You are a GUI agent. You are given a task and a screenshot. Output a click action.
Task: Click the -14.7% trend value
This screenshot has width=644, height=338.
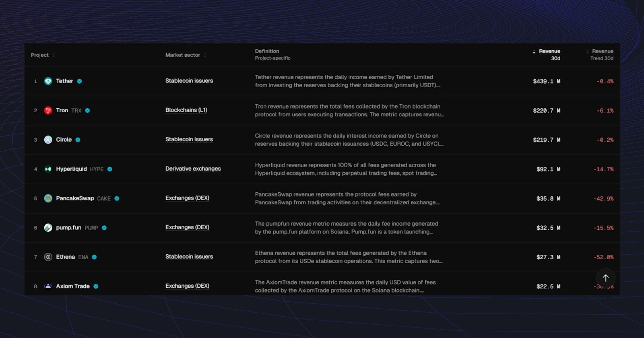pyautogui.click(x=603, y=169)
